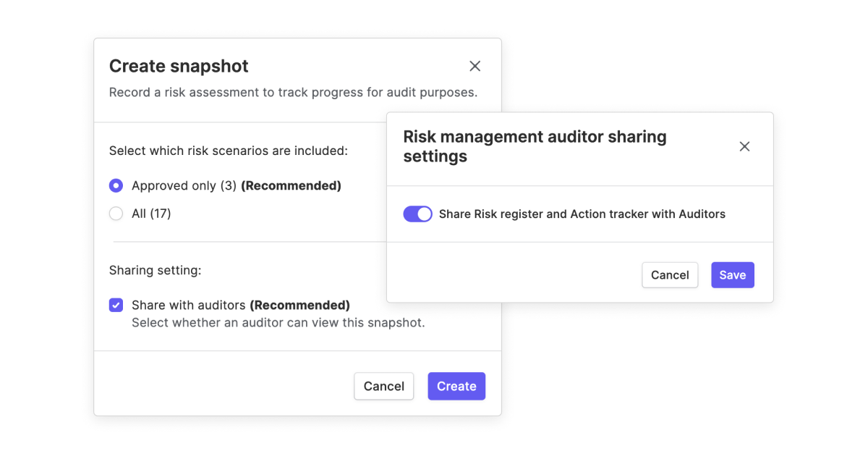Select the Approved only radio button
Viewport: 868px width, 454px height.
116,186
